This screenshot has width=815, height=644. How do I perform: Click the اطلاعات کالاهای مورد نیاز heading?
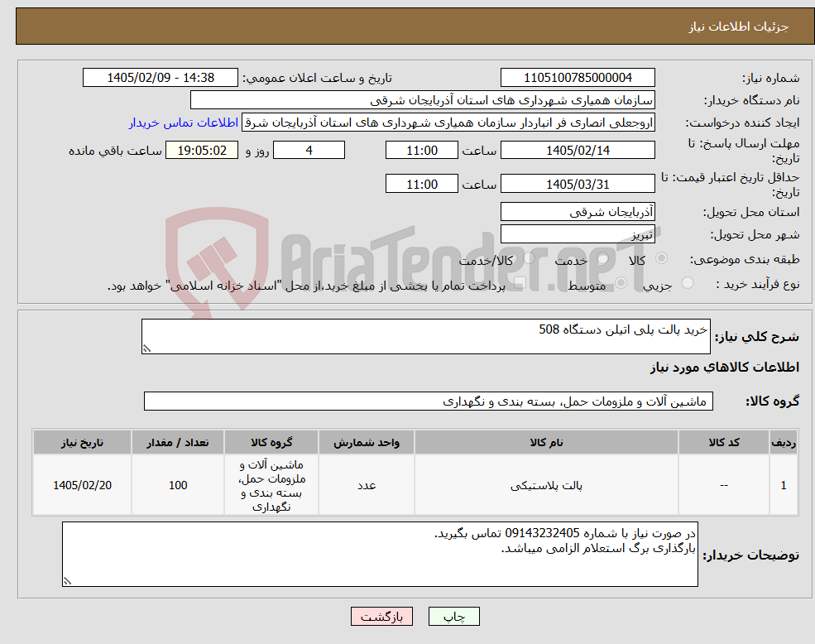tap(725, 368)
